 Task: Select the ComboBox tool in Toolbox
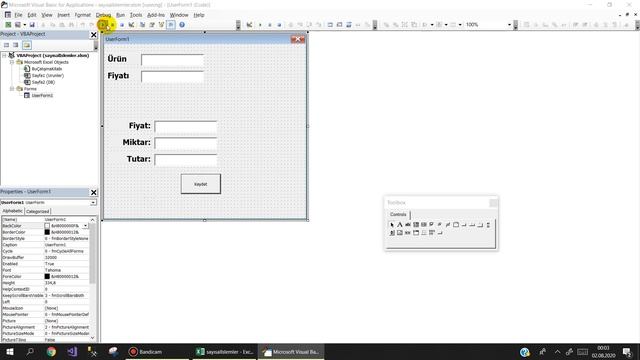pyautogui.click(x=416, y=224)
